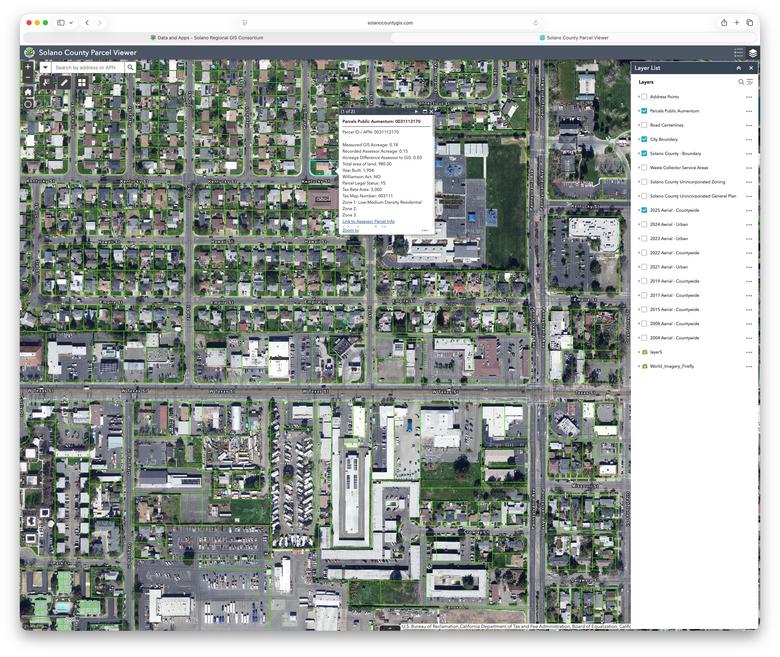Expand the Parcels Public Aumentum layer
This screenshot has width=780, height=657.
(x=638, y=111)
